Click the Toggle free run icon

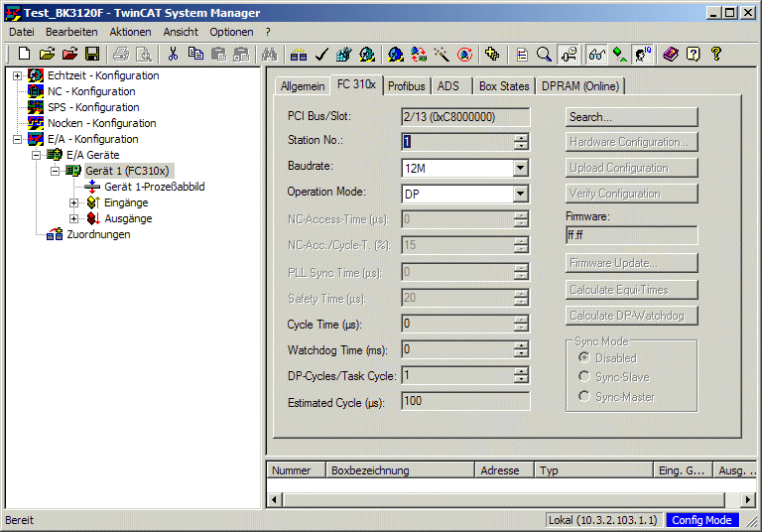coord(464,54)
